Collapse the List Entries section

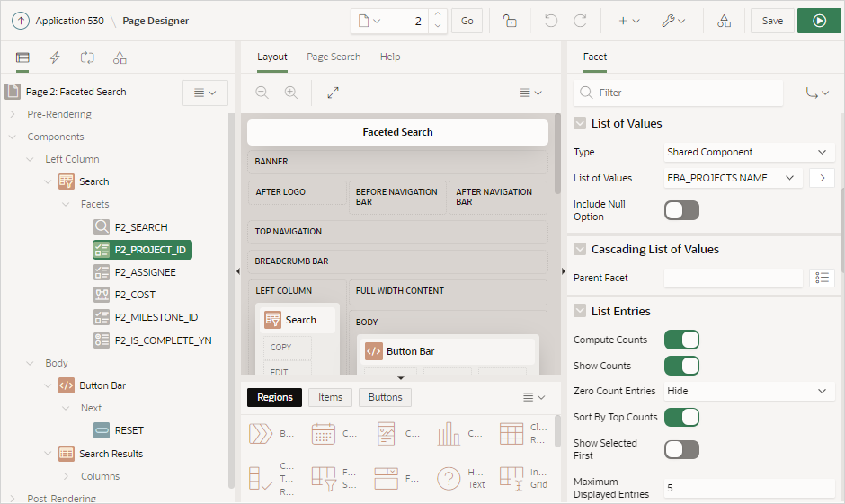tap(580, 311)
